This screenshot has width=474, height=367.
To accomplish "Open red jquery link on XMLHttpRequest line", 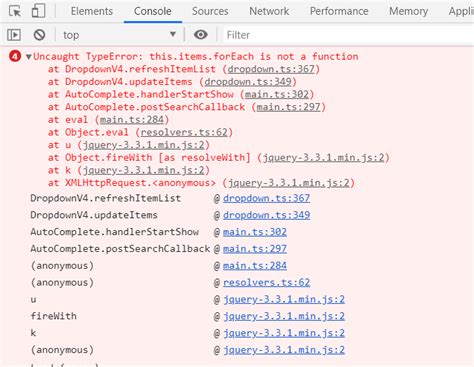I will pyautogui.click(x=289, y=183).
